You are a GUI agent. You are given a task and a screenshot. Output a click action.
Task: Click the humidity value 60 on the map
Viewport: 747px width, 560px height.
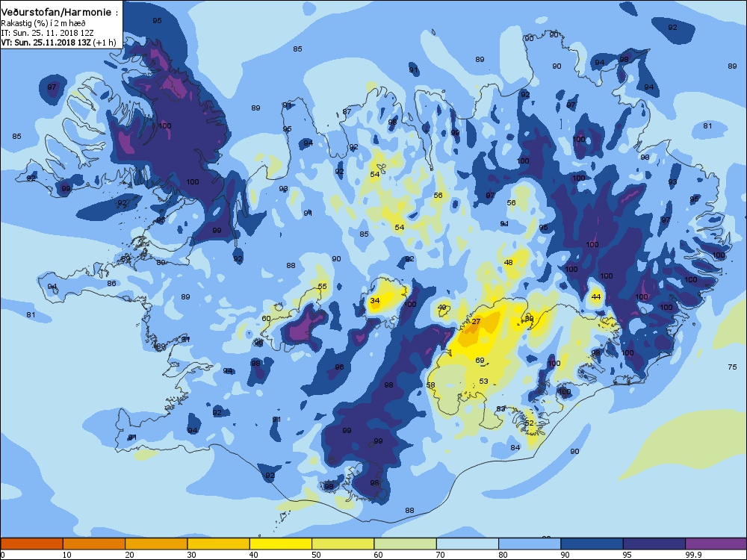tap(267, 319)
